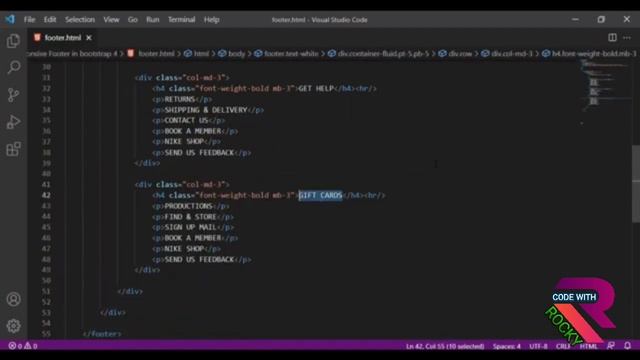Image resolution: width=640 pixels, height=360 pixels.
Task: Open the View menu
Action: [x=111, y=20]
